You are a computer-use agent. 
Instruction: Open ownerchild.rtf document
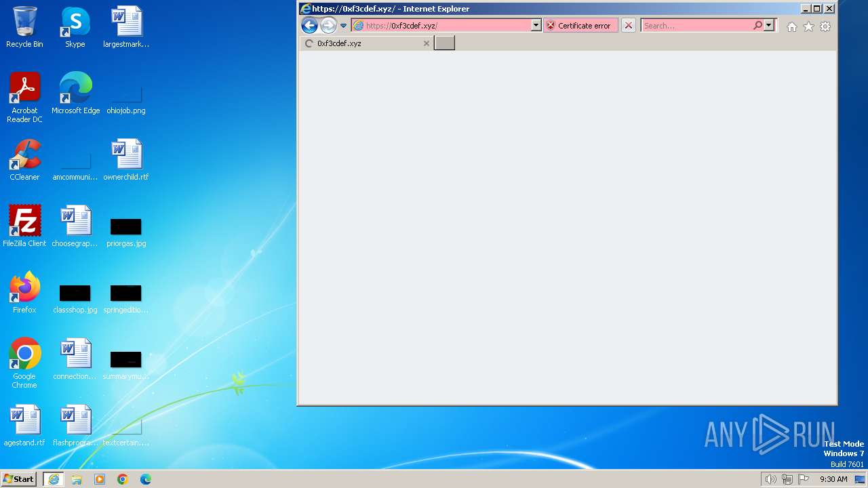click(126, 160)
